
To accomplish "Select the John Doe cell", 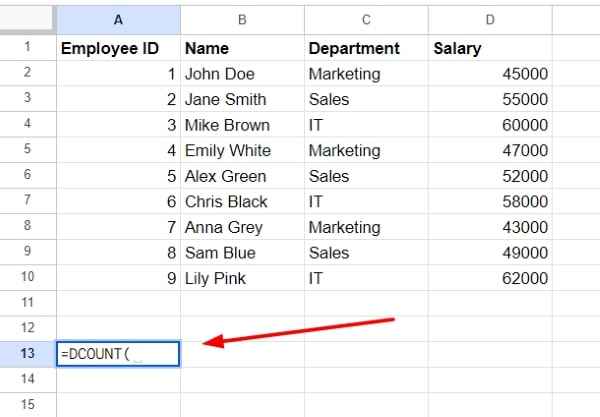I will (x=242, y=73).
